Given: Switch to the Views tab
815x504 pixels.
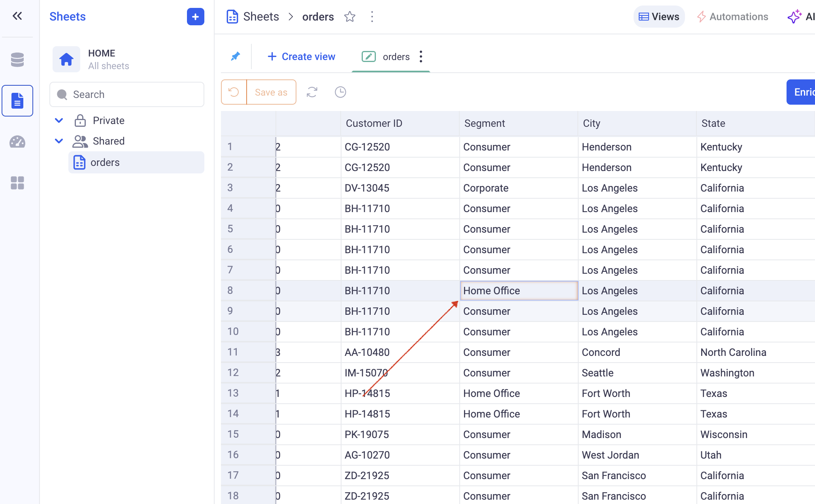Looking at the screenshot, I should [659, 17].
